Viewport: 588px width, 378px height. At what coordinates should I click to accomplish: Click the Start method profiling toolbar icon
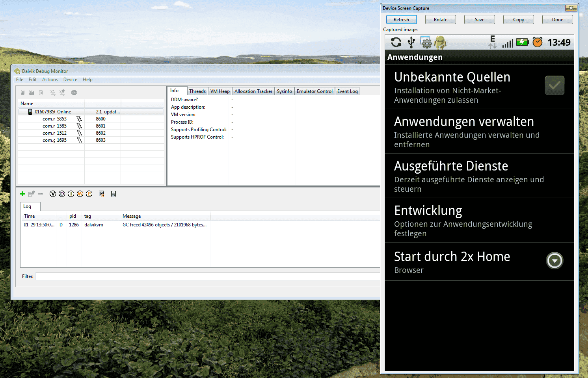62,93
